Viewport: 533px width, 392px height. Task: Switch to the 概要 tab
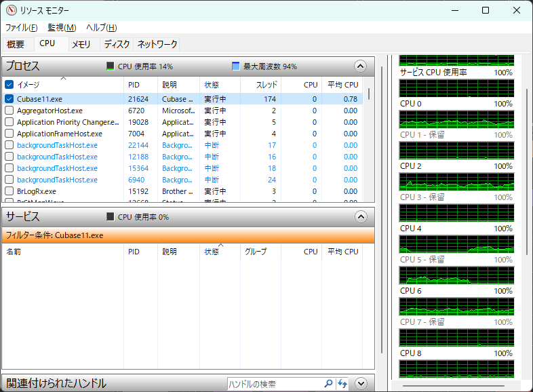click(x=16, y=44)
